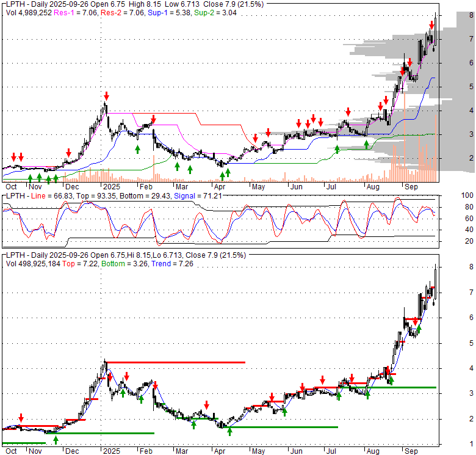This screenshot has height=455, width=476.
Task: Click the 'Bottom = 29.43' oscillator value
Action: point(145,196)
